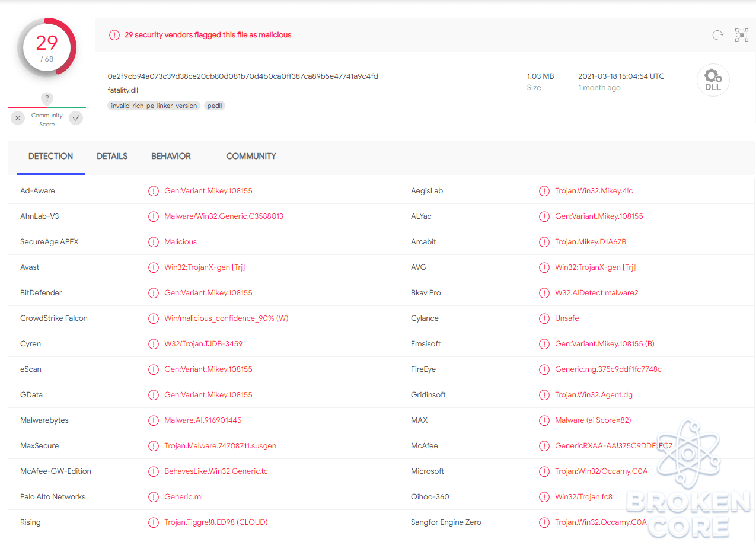Vote positive with the checkmark community button

coord(76,119)
